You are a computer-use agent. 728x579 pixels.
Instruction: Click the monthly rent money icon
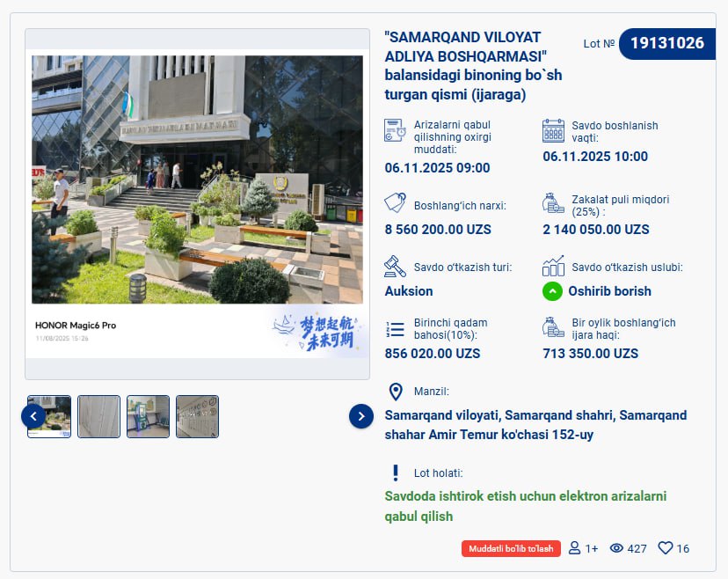[x=553, y=329]
